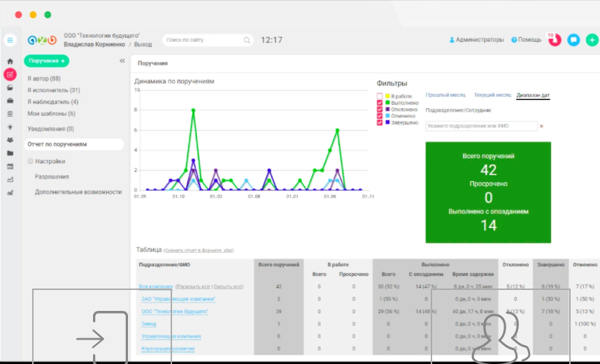Viewport: 600px width, 364px height.
Task: Open the notifications bell with badge 10
Action: click(x=555, y=40)
